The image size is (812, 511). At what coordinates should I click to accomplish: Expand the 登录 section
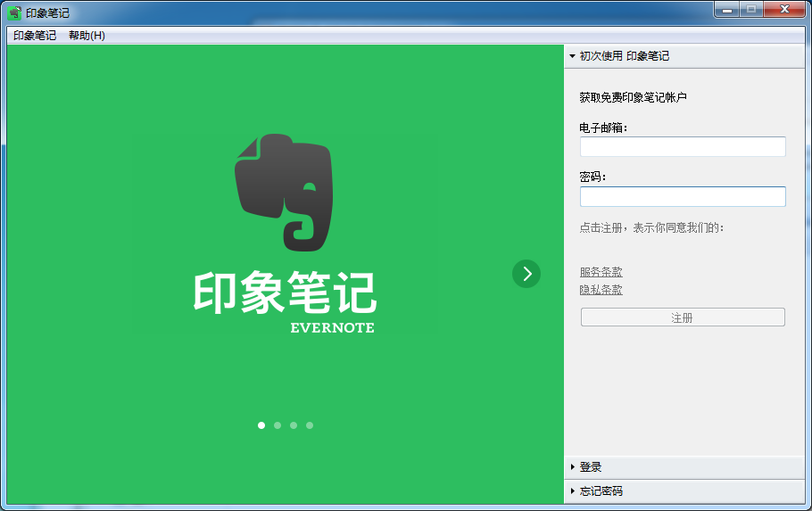click(x=590, y=467)
